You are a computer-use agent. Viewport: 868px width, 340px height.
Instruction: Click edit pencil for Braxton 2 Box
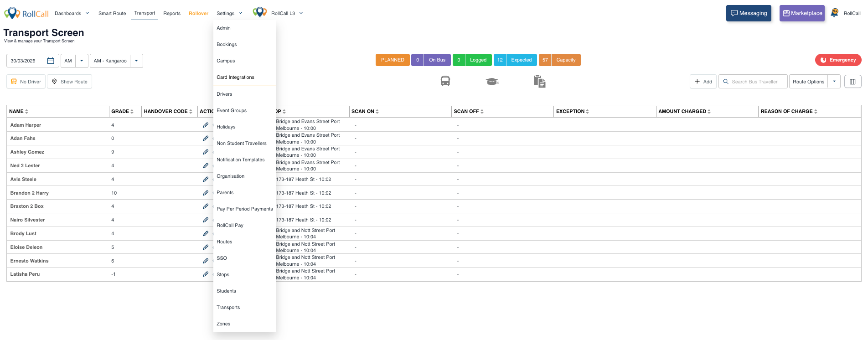(x=206, y=206)
